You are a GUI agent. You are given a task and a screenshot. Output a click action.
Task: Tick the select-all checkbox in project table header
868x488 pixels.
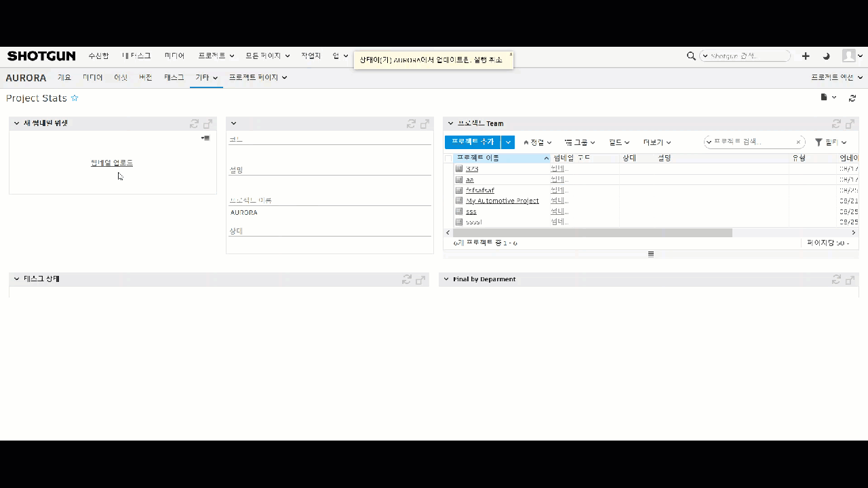[448, 158]
